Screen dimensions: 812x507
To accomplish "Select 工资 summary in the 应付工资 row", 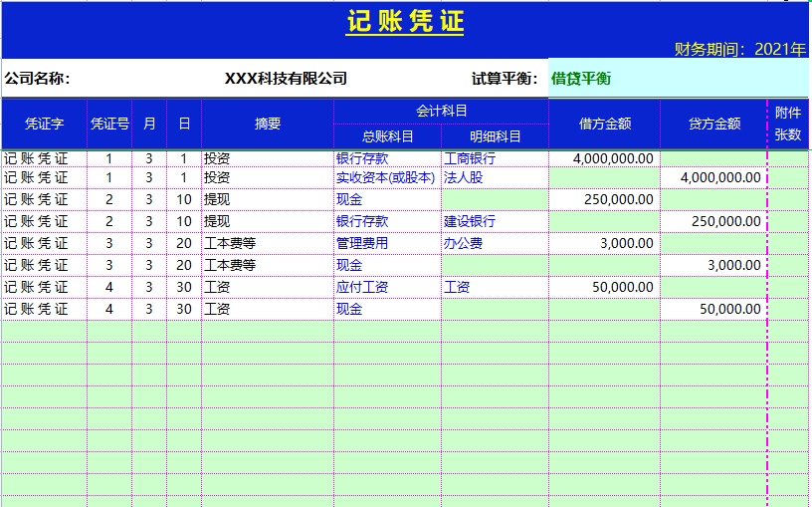I will coord(268,287).
